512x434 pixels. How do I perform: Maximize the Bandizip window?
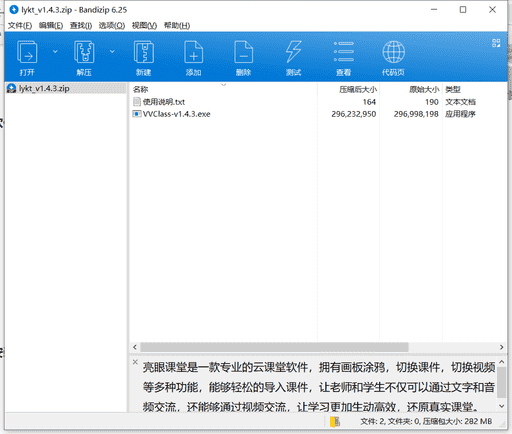coord(463,10)
